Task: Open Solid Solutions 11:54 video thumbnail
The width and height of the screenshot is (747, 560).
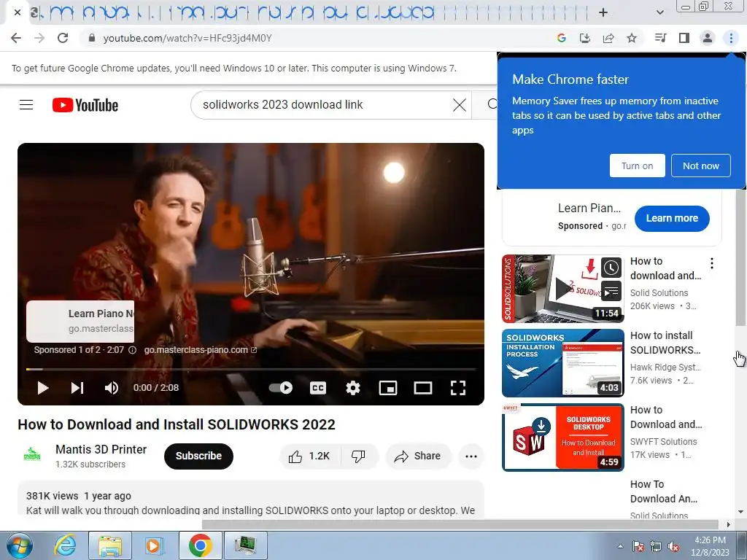Action: pos(562,289)
